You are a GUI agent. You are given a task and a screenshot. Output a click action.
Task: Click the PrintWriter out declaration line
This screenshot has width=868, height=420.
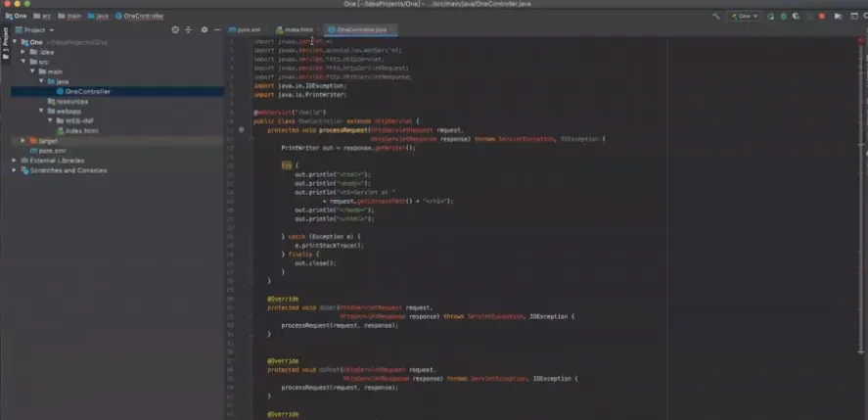coord(348,148)
